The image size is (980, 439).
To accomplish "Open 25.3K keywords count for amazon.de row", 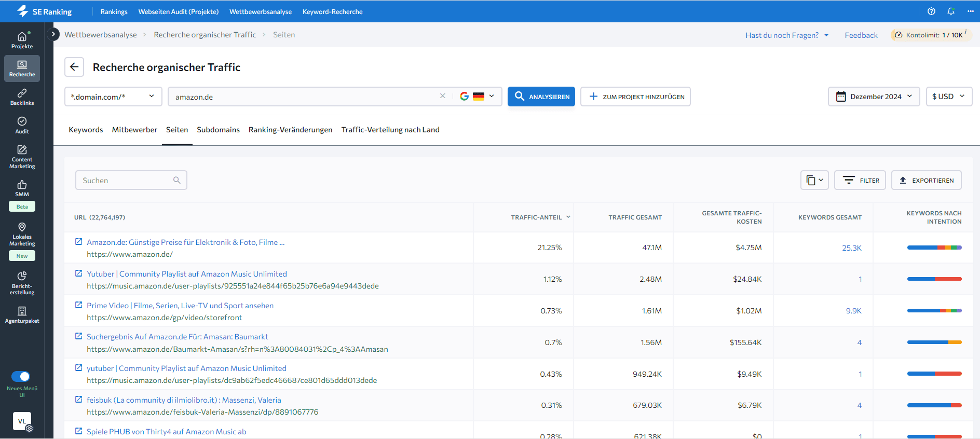I will coord(851,248).
